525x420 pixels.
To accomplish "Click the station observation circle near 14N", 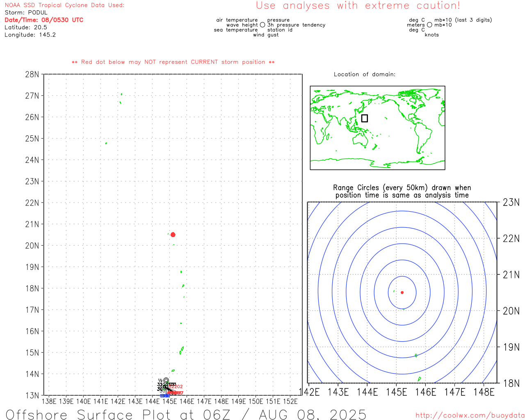I will click(x=166, y=380).
